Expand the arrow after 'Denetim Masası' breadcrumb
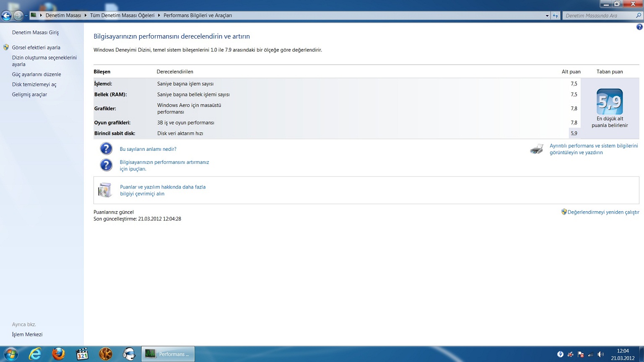The width and height of the screenshot is (644, 362). 86,16
